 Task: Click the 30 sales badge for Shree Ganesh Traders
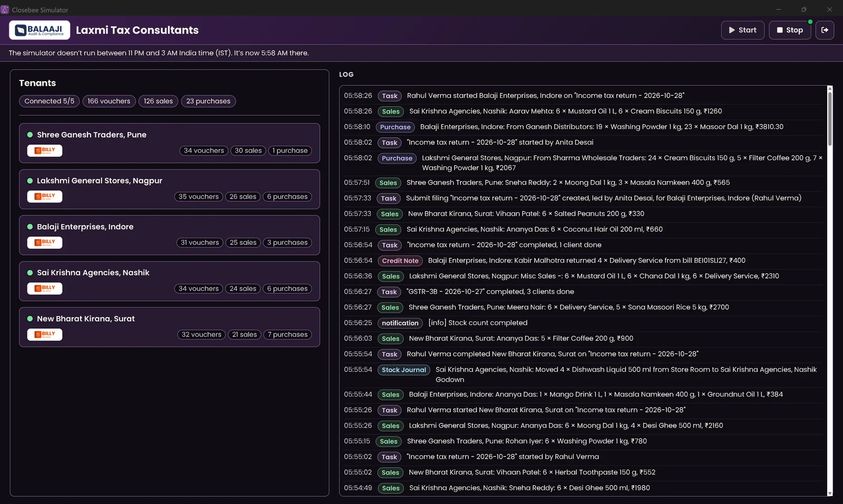[x=248, y=151]
